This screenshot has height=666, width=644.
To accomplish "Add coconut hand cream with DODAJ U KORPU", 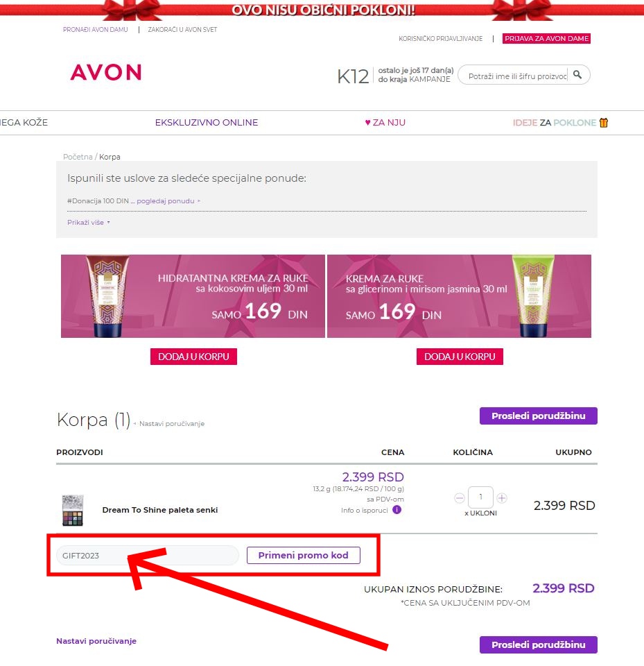I will (x=193, y=357).
